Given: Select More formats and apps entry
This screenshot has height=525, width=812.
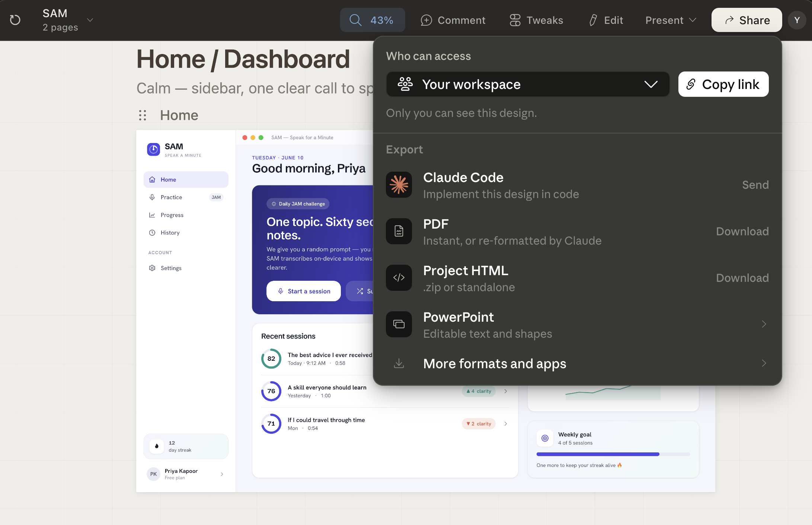Looking at the screenshot, I should 577,363.
